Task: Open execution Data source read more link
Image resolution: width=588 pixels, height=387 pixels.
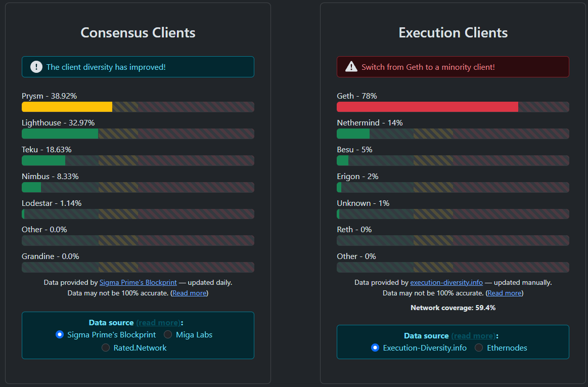Action: (473, 335)
